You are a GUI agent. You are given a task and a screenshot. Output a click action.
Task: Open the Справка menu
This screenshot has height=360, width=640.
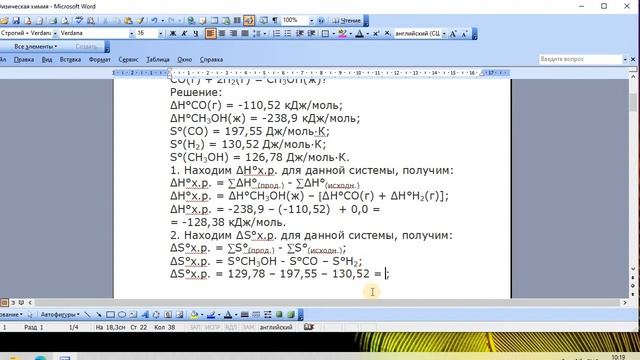point(211,60)
